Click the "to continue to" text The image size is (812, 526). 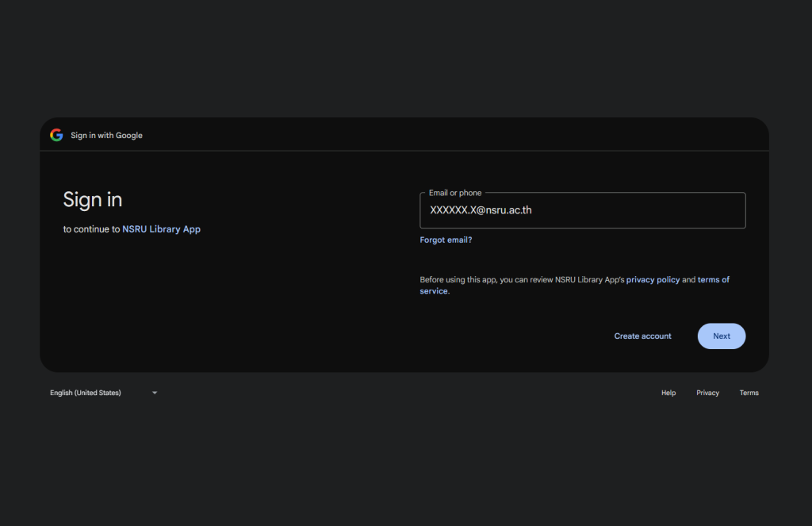[91, 229]
